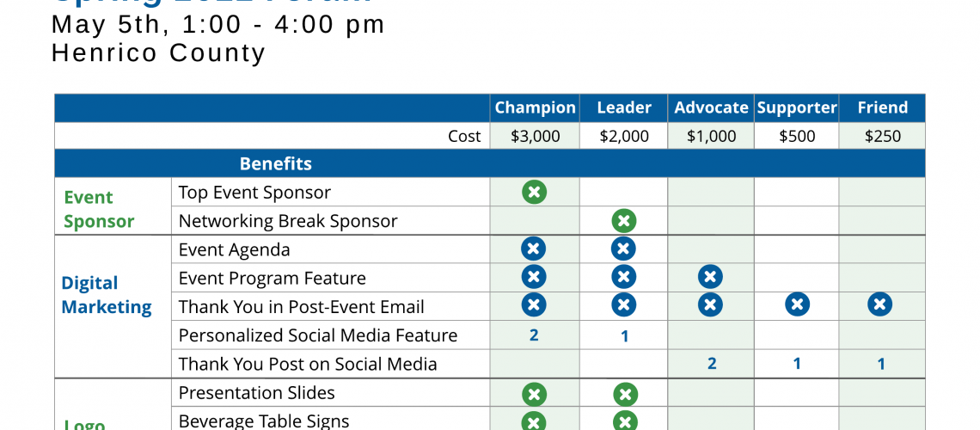Click the Event Sponsor category label
The width and height of the screenshot is (980, 430).
pyautogui.click(x=99, y=209)
